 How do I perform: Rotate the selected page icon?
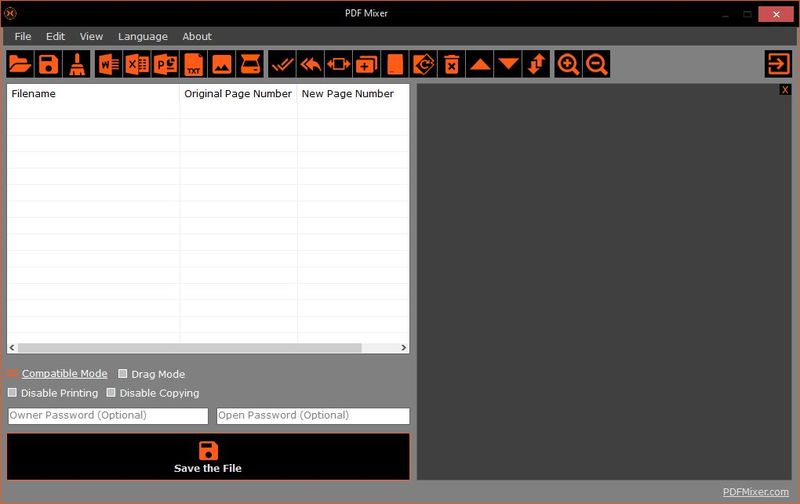click(423, 64)
